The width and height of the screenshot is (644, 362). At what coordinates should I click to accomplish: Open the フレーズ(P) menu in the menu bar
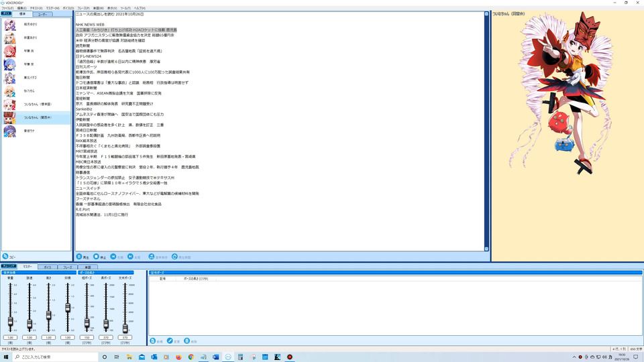[83, 8]
